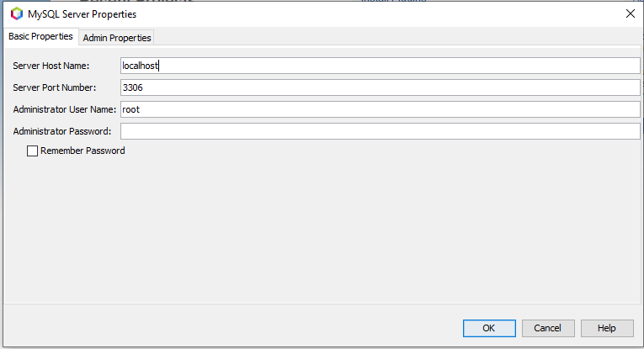Image resolution: width=644 pixels, height=349 pixels.
Task: Click the Server Host Name label
Action: 51,66
